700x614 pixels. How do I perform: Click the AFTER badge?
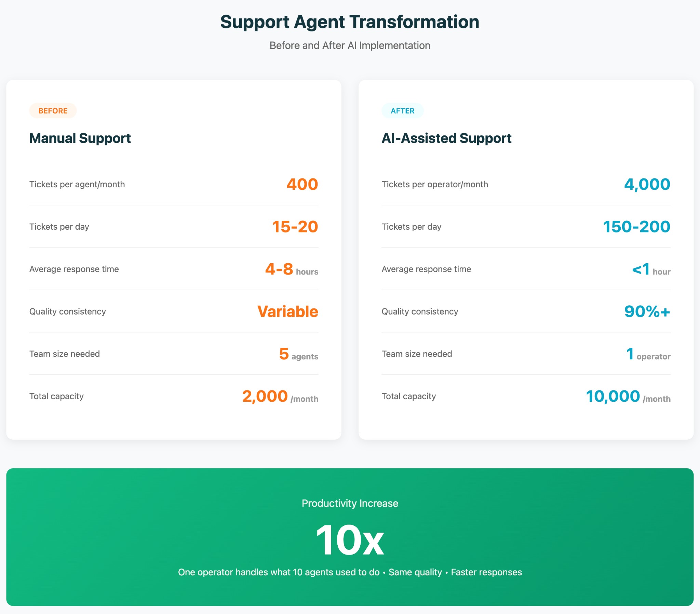click(402, 110)
